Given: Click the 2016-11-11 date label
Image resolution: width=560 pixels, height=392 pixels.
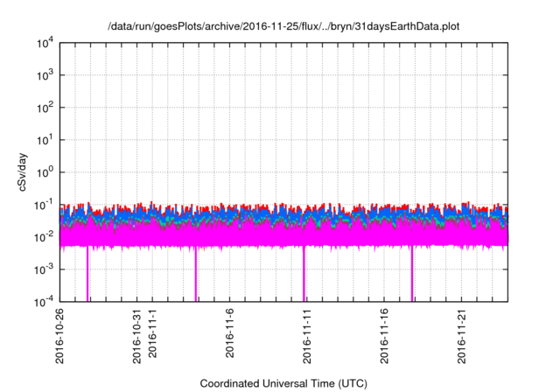Looking at the screenshot, I should click(307, 336).
